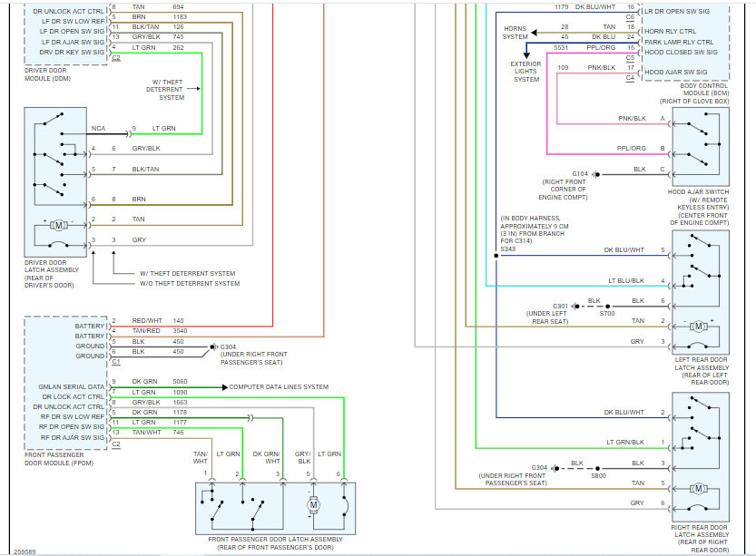Click motor symbol in right rear latch
Image resolution: width=756 pixels, height=556 pixels.
point(698,489)
